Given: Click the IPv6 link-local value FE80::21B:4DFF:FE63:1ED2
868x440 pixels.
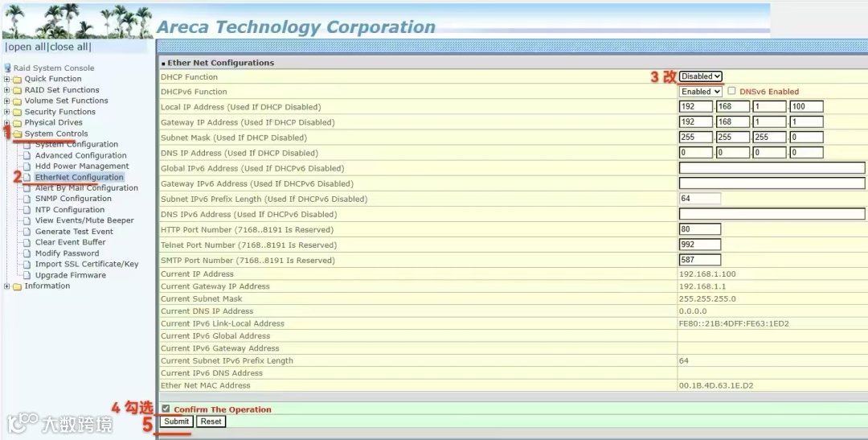Looking at the screenshot, I should pyautogui.click(x=734, y=323).
